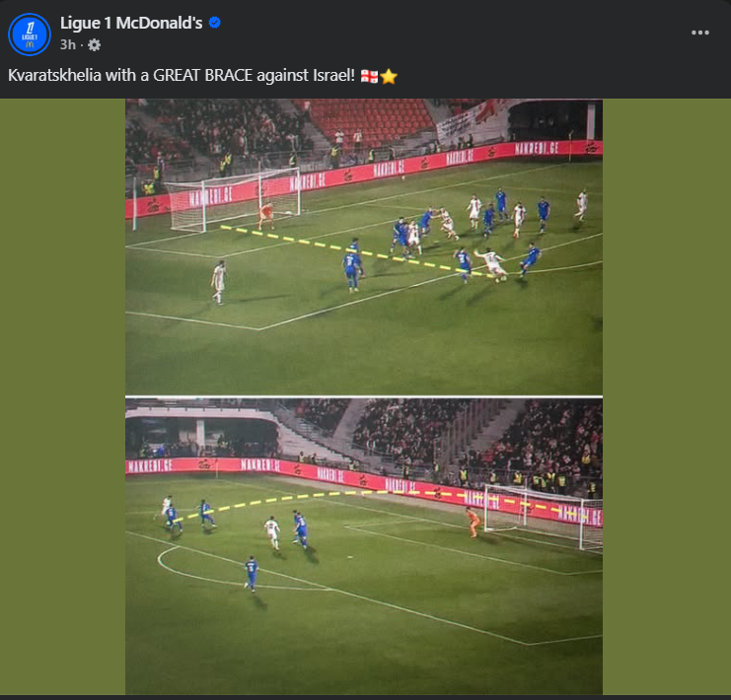Image resolution: width=731 pixels, height=700 pixels.
Task: Click the Georgia flag emoji in caption
Action: 369,76
